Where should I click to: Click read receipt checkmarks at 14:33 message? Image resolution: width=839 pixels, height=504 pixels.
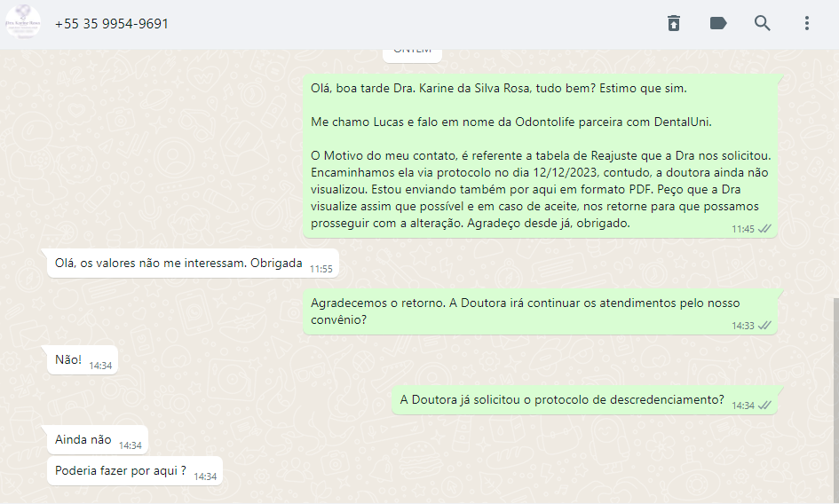764,326
